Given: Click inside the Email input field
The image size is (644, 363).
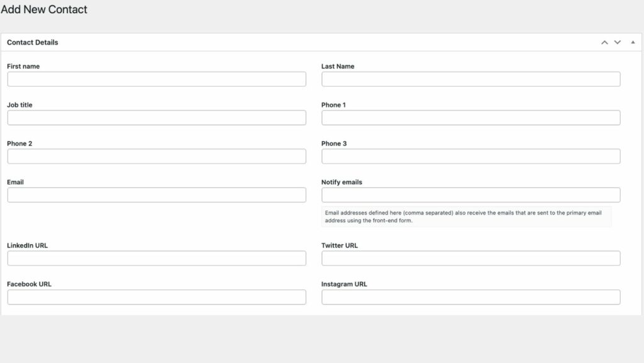Looking at the screenshot, I should point(157,195).
